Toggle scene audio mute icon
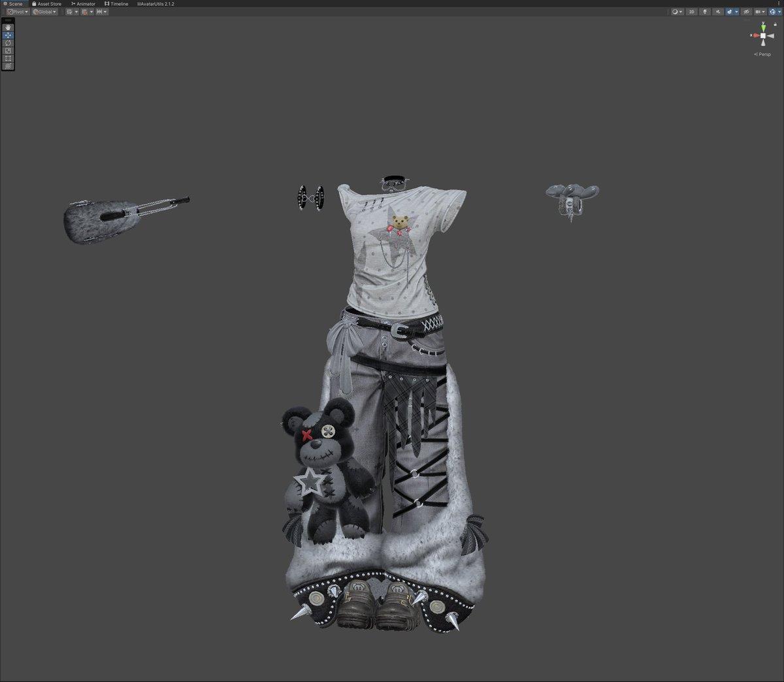The width and height of the screenshot is (784, 682). coord(718,12)
